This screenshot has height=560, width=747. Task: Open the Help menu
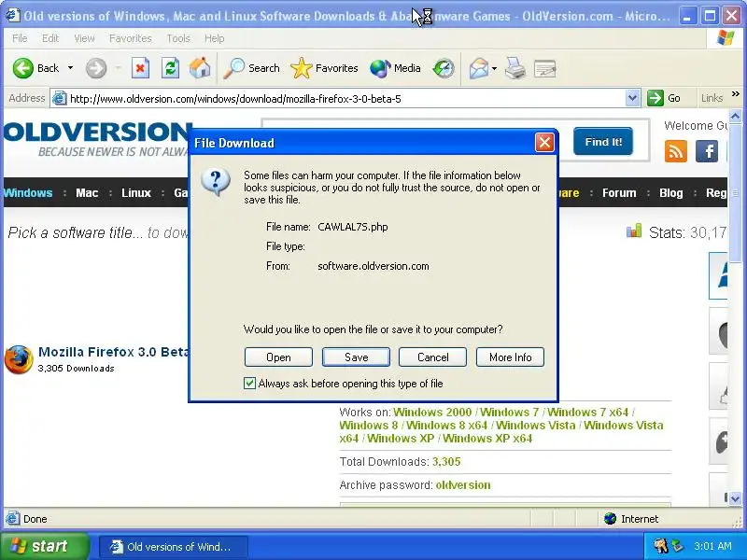point(215,38)
